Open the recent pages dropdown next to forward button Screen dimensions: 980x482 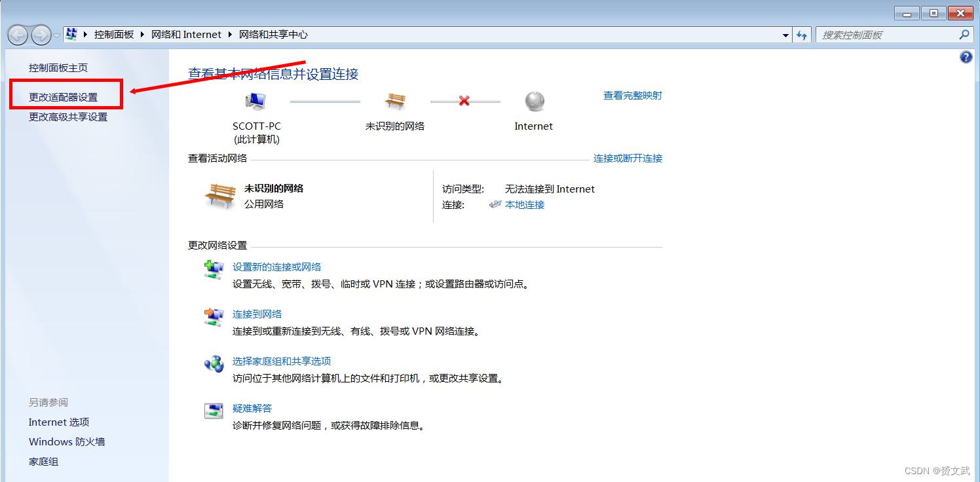click(x=57, y=35)
